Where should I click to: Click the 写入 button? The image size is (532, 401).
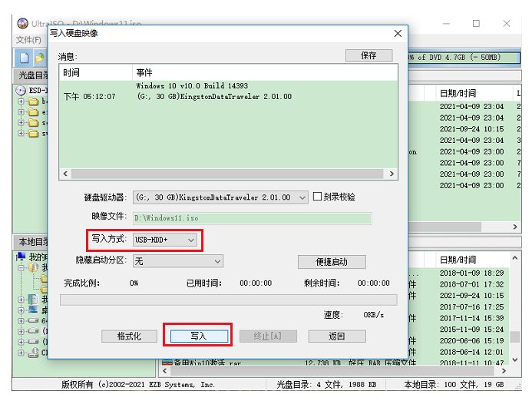(x=198, y=336)
